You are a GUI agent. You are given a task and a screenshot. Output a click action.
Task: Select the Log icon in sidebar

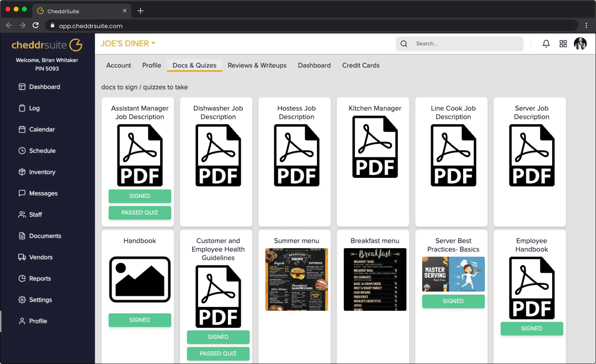click(x=22, y=108)
